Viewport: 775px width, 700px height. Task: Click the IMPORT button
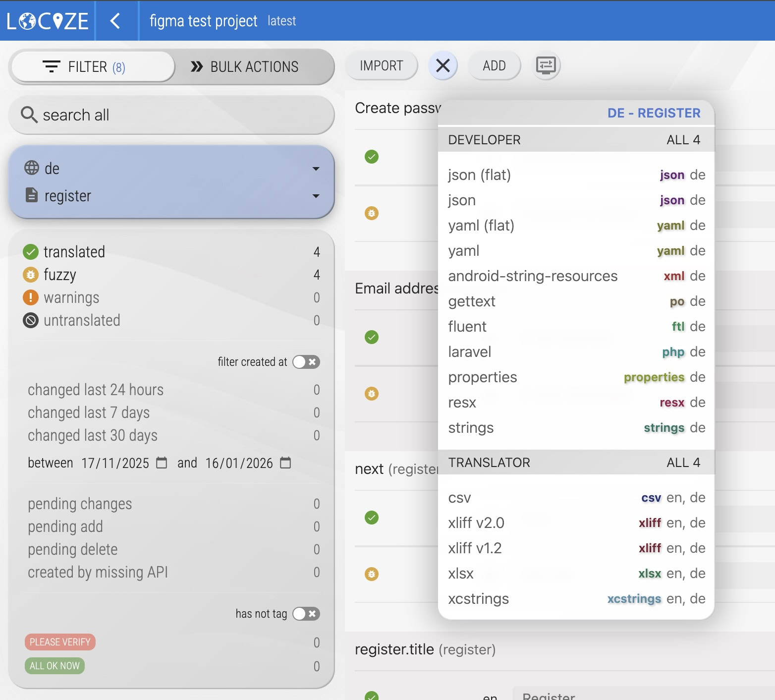381,65
